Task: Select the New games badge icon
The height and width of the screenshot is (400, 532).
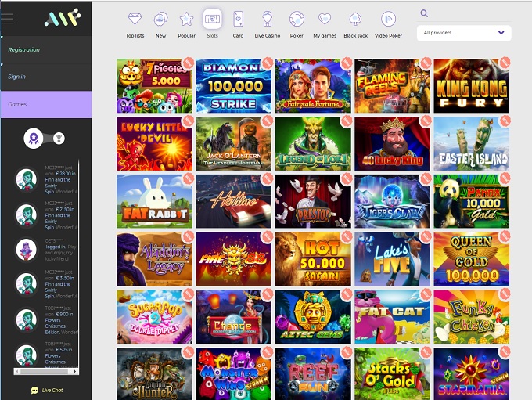Action: point(160,19)
